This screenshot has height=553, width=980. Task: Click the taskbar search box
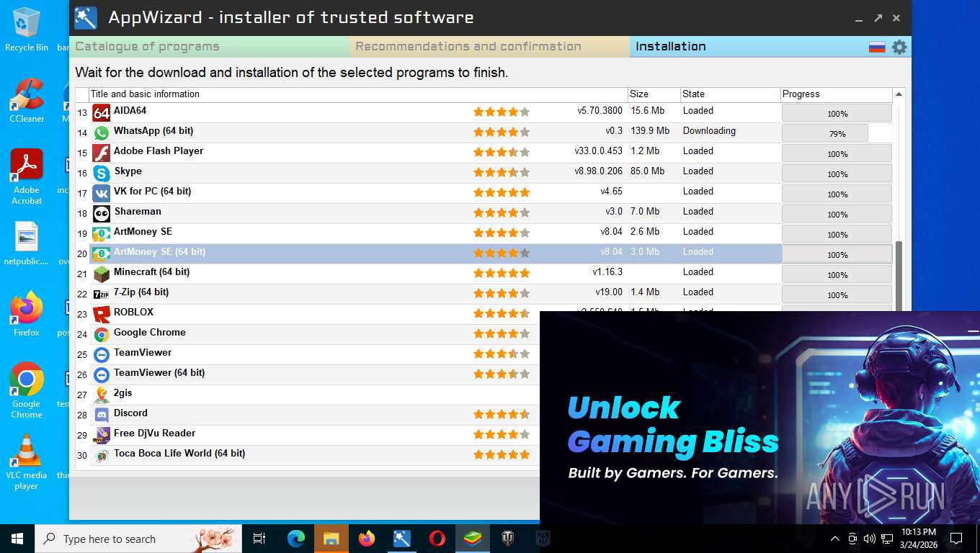pos(138,539)
